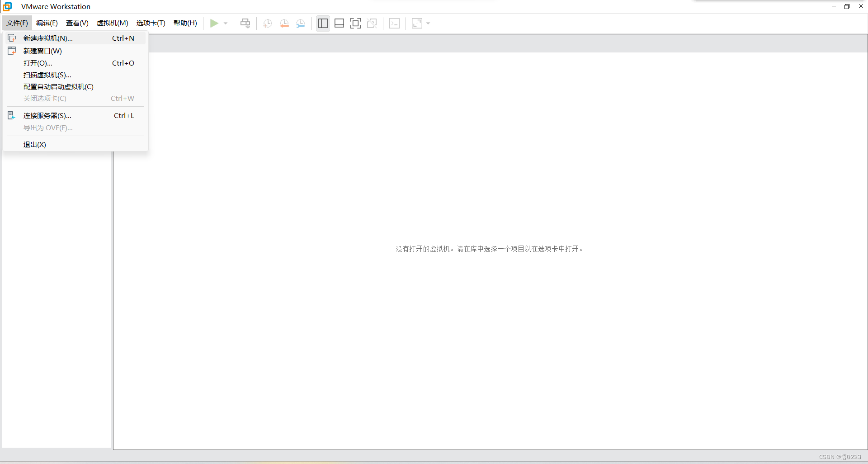Click the no-open-virtual-machine message text
Image resolution: width=868 pixels, height=464 pixels.
click(x=490, y=249)
